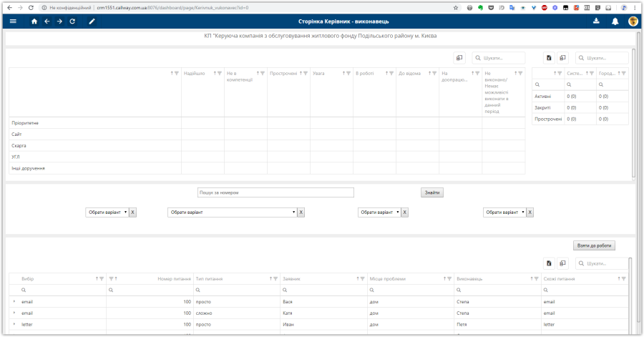This screenshot has height=337, width=644.
Task: Click the refresh icon in app header
Action: pyautogui.click(x=72, y=21)
